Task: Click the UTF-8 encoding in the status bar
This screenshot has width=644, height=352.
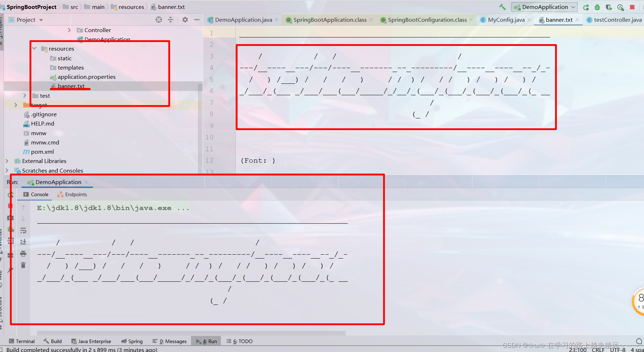Action: [618, 350]
